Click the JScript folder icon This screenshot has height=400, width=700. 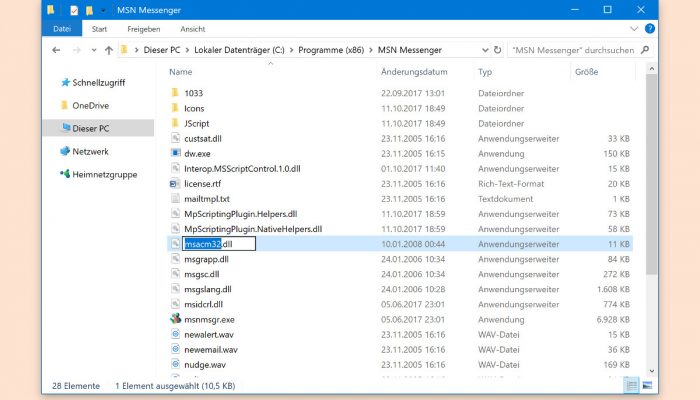click(175, 123)
